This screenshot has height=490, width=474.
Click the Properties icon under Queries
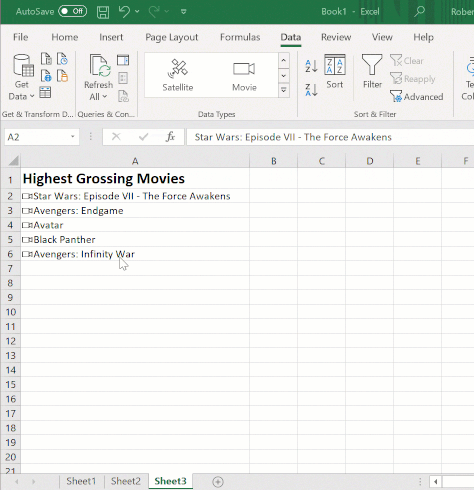point(123,78)
